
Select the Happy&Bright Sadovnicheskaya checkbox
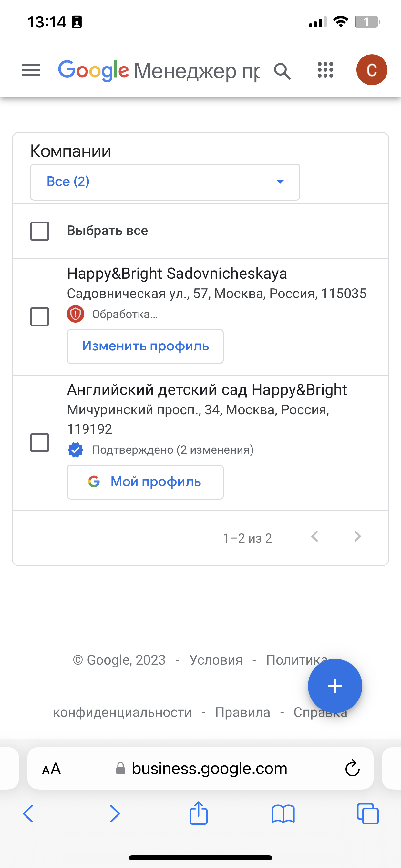[x=40, y=317]
